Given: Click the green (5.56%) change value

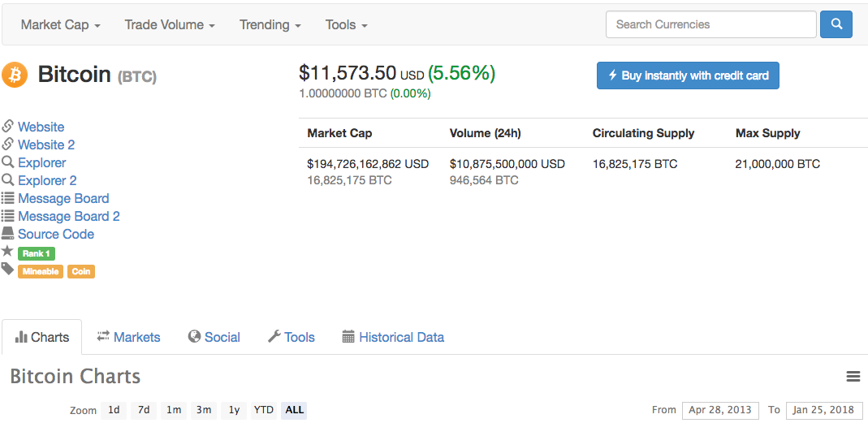Looking at the screenshot, I should tap(462, 73).
